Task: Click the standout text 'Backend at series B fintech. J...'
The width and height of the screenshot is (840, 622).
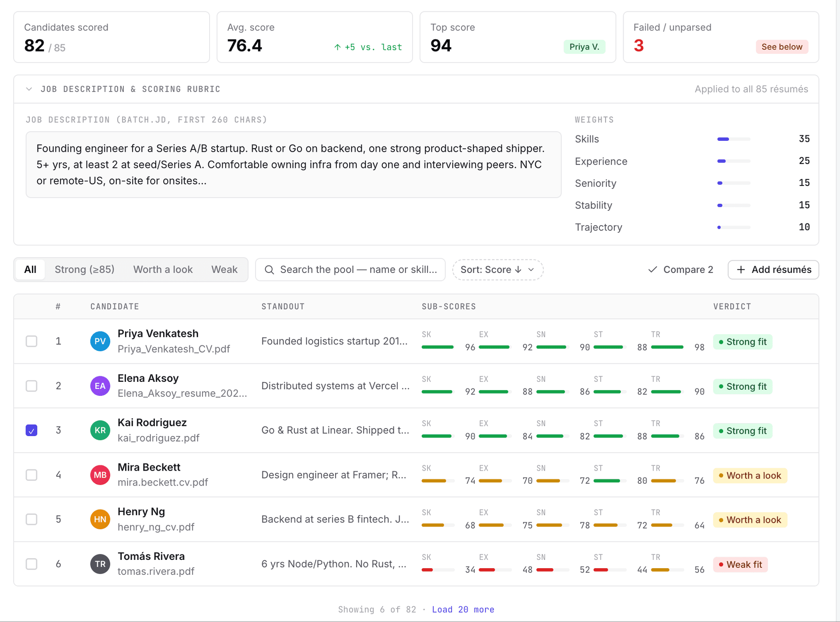Action: (x=336, y=519)
